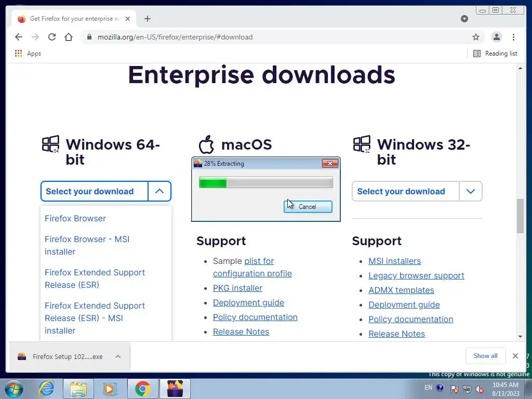
Task: Click the Windows 64-bit logo icon
Action: point(50,144)
